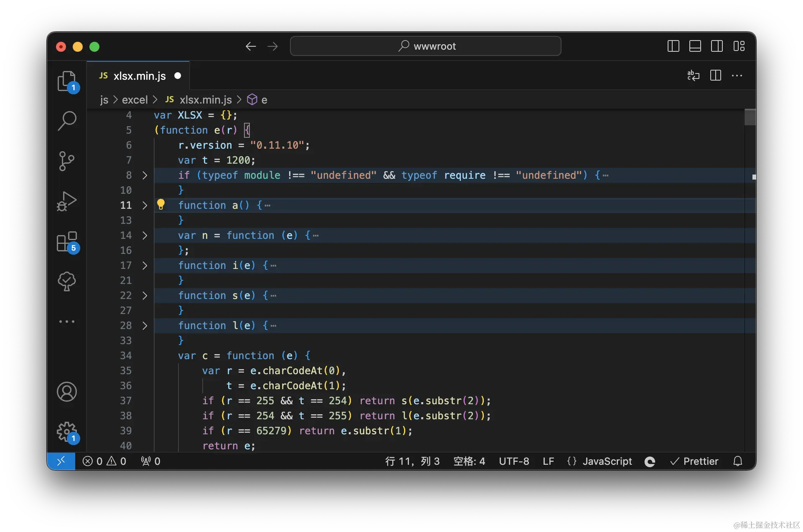Open Manage gear settings icon

(x=67, y=432)
